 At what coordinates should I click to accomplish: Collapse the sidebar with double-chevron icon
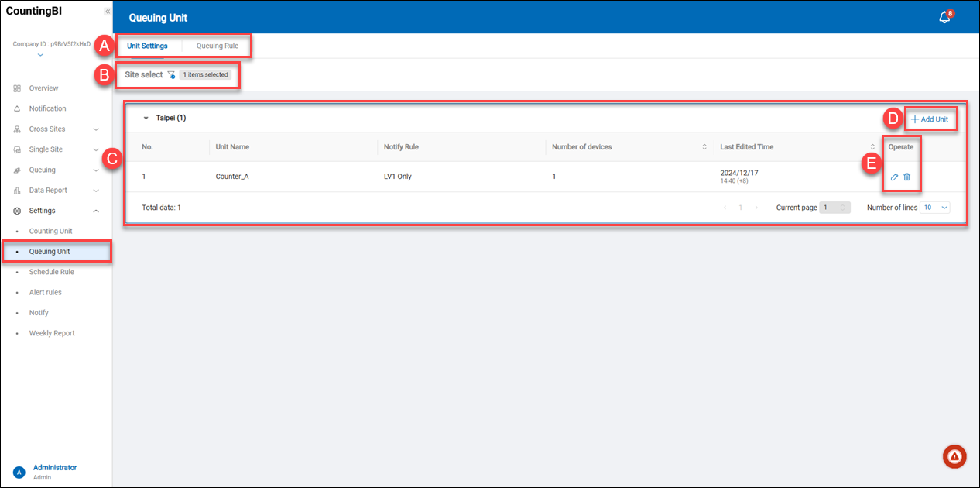[x=107, y=12]
